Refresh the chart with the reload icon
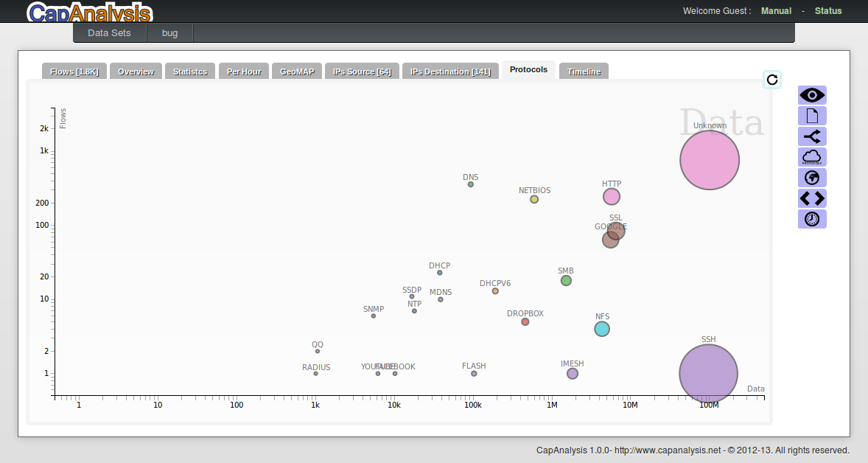Image resolution: width=868 pixels, height=463 pixels. pyautogui.click(x=772, y=80)
